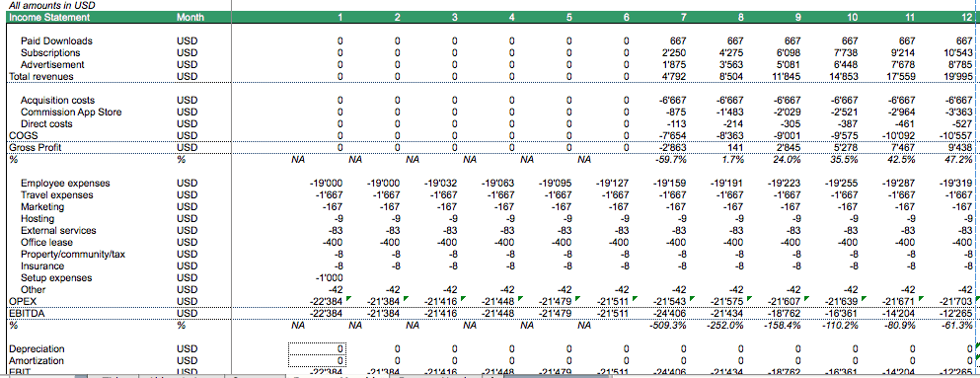The image size is (980, 378).
Task: Click the OPEX value -21'543
Action: tap(671, 302)
